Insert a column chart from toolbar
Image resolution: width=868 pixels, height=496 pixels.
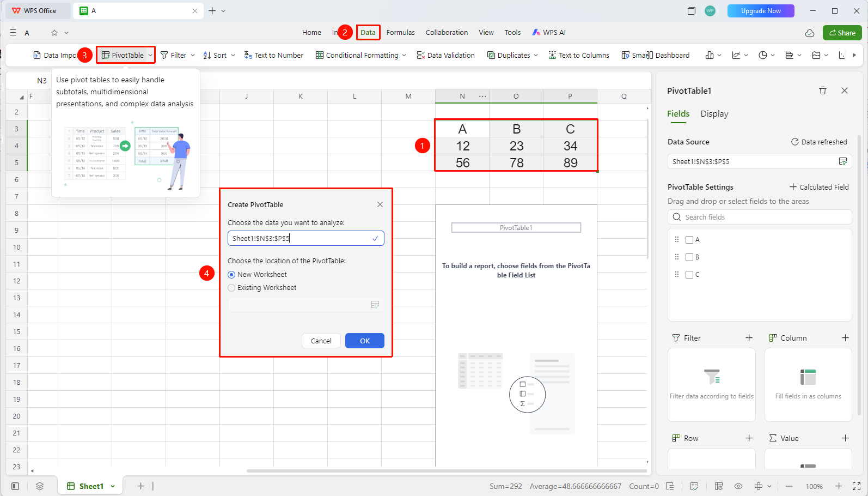pyautogui.click(x=710, y=55)
